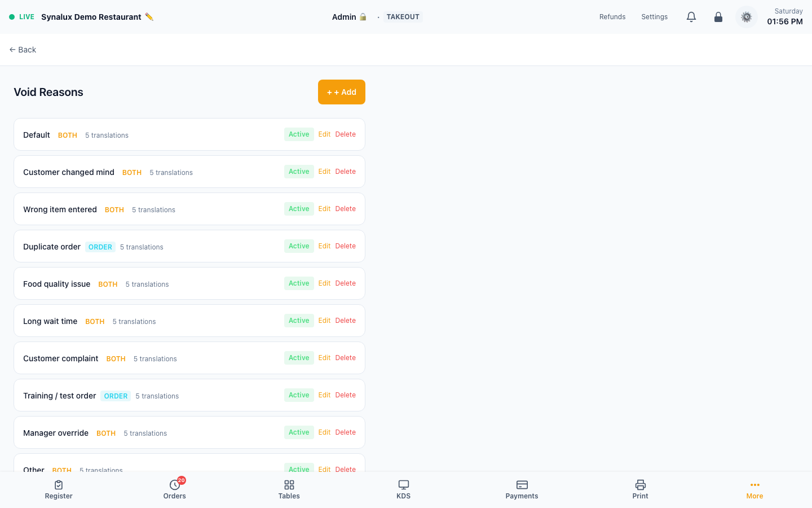
Task: Go to Tables grid icon
Action: 289,485
